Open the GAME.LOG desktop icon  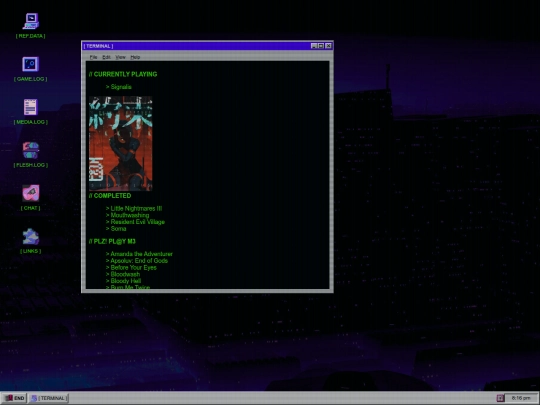31,69
